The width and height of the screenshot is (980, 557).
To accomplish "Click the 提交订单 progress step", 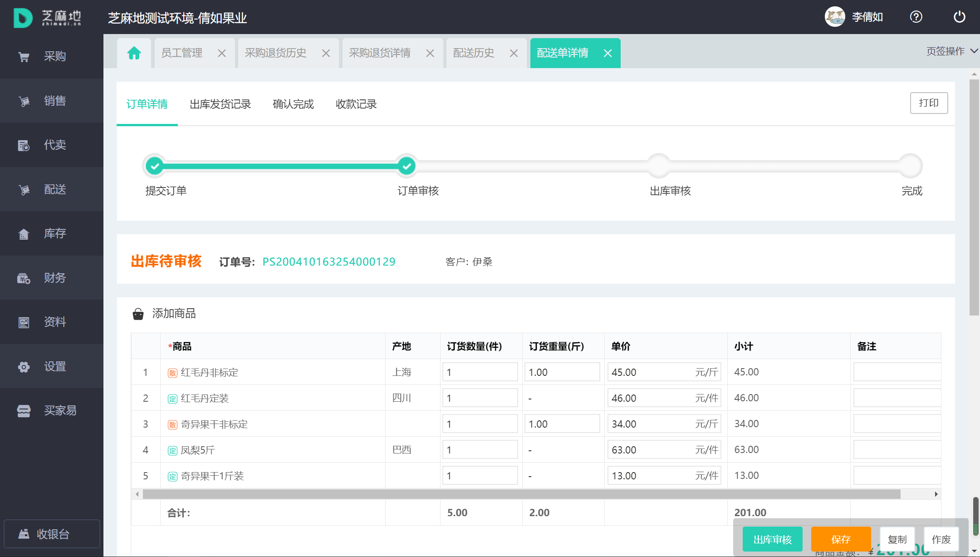I will [x=155, y=166].
